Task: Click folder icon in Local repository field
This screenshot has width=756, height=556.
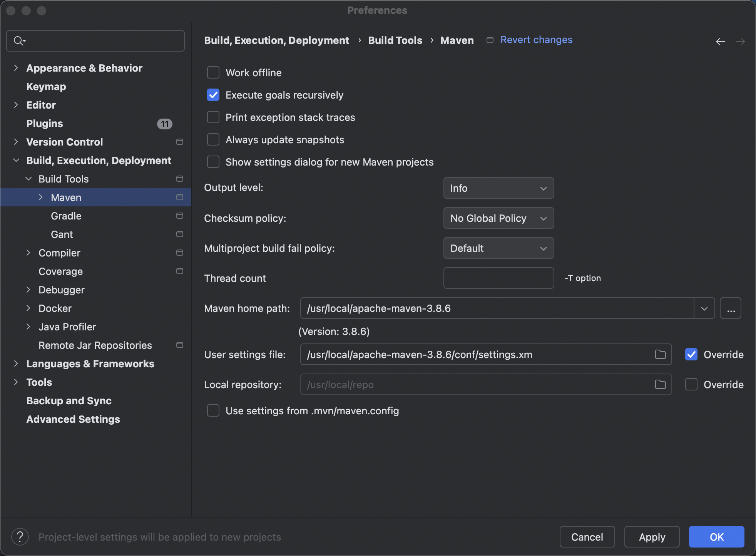Action: tap(660, 384)
